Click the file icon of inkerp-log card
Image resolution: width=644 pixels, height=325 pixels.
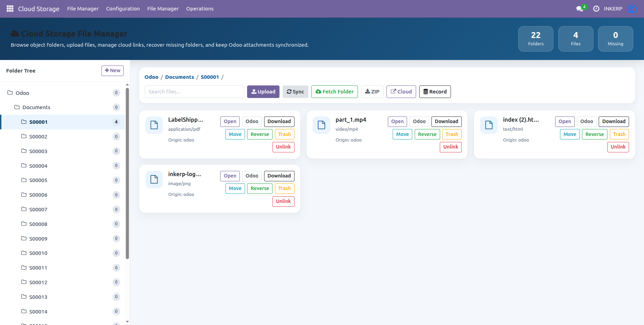[154, 180]
